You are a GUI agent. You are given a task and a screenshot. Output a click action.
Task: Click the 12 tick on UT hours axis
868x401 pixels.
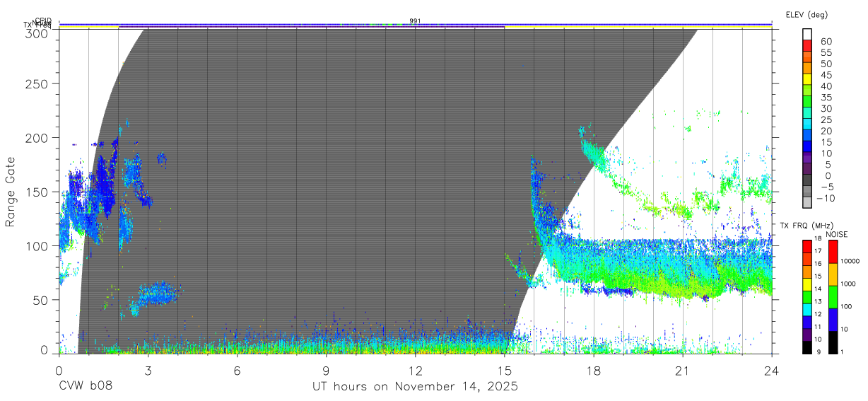pyautogui.click(x=415, y=370)
